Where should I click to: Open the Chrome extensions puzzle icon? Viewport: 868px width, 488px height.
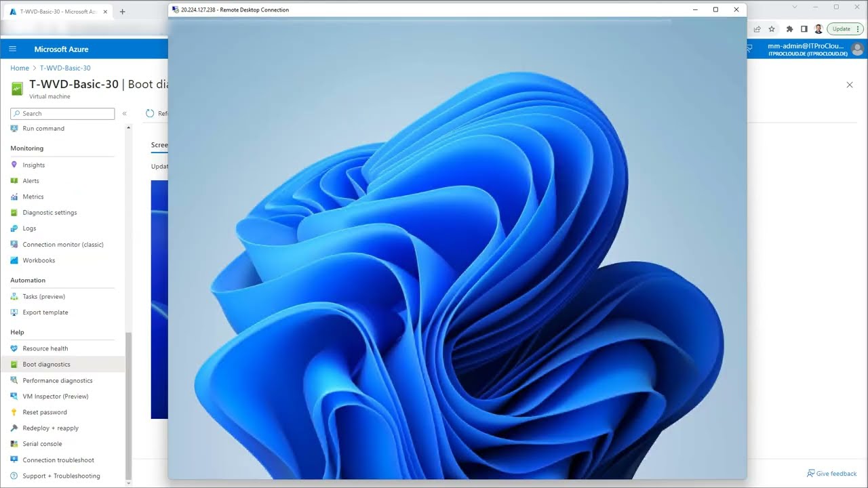point(789,29)
